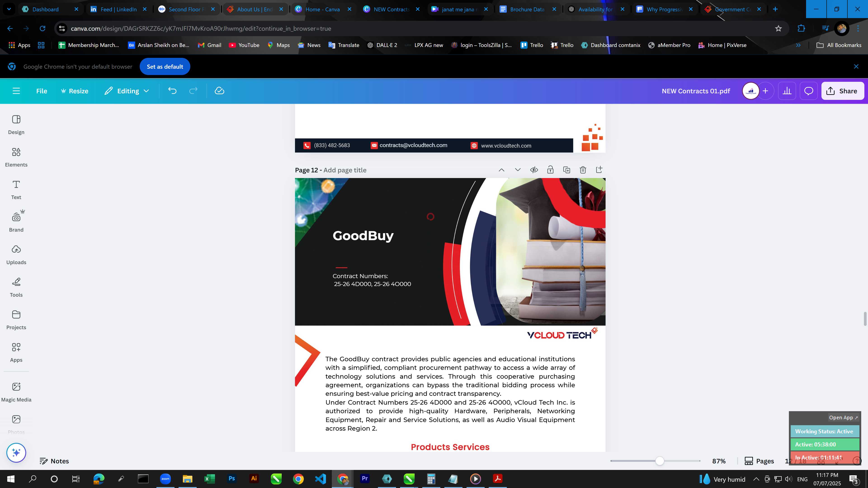Click the Resize button
This screenshot has width=868, height=488.
point(74,91)
